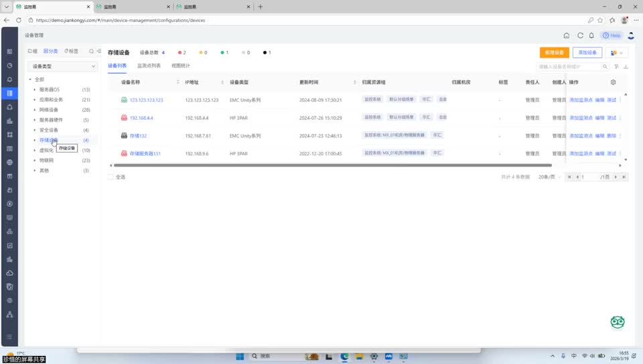This screenshot has width=643, height=364.
Task: Switch to the 视图统计 tab
Action: coord(180,66)
